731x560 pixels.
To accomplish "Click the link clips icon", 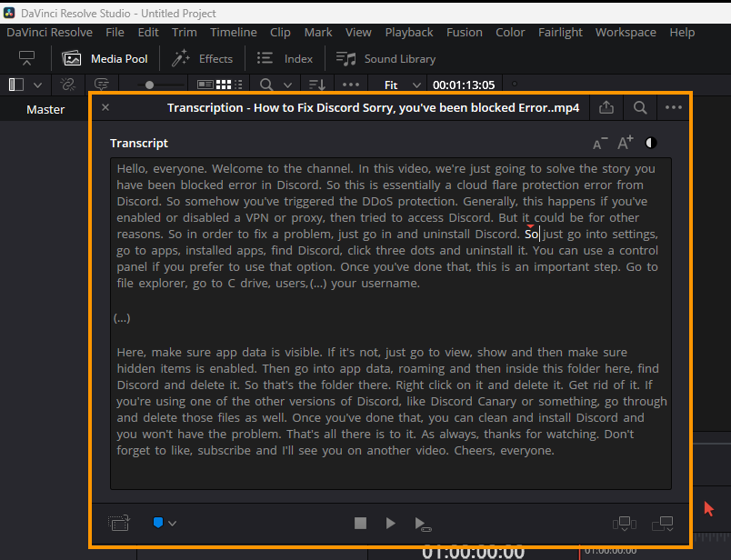I will click(x=67, y=85).
